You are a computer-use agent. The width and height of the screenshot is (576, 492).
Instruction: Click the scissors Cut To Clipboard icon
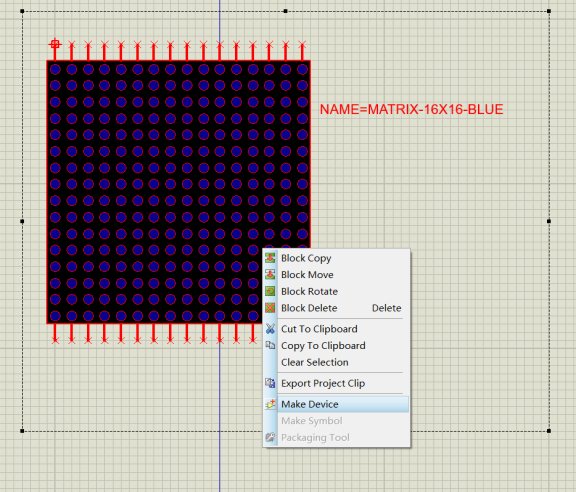[270, 329]
